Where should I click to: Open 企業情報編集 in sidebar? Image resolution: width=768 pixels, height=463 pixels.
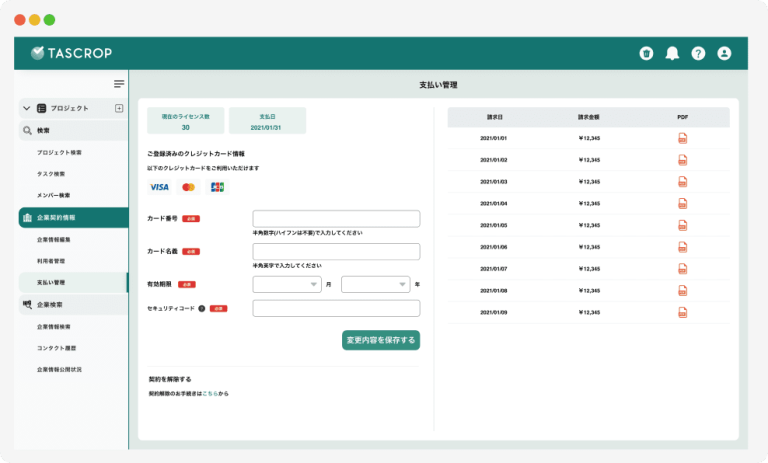(54, 240)
